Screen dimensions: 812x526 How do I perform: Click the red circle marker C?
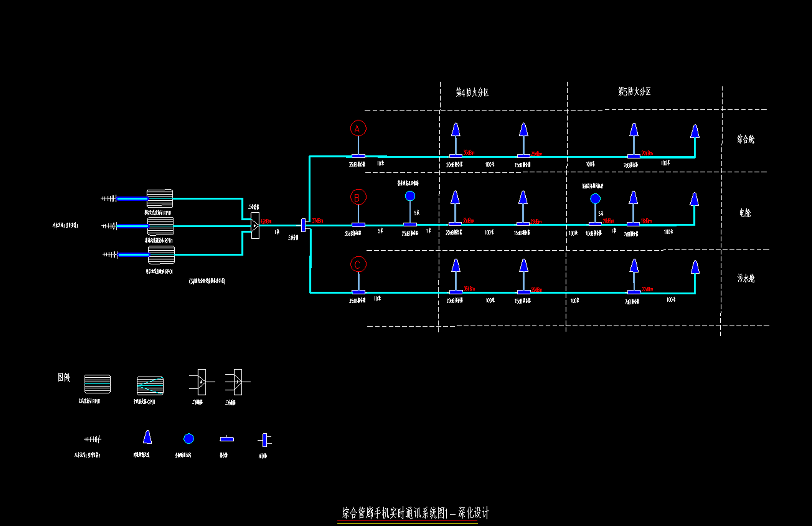[x=358, y=265]
